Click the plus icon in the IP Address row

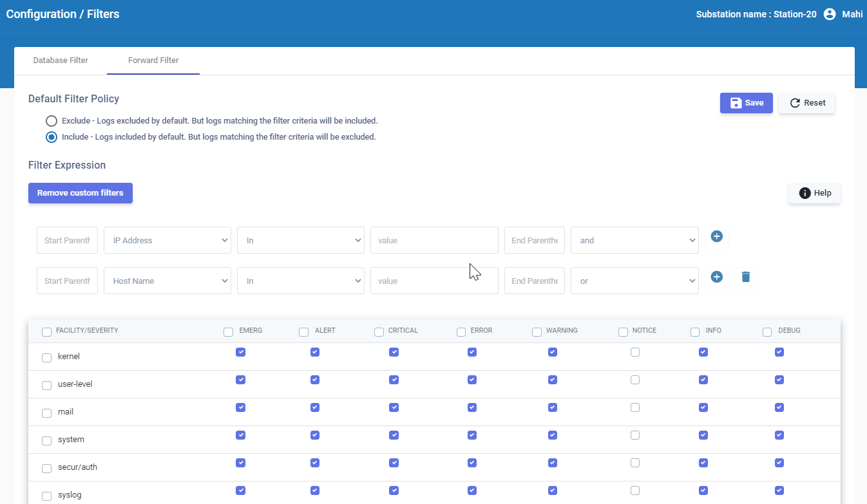(716, 237)
